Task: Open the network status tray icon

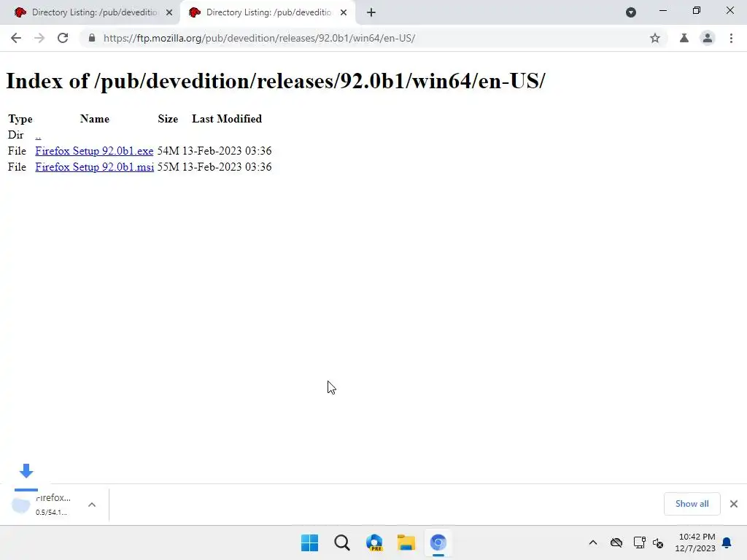Action: pyautogui.click(x=639, y=542)
